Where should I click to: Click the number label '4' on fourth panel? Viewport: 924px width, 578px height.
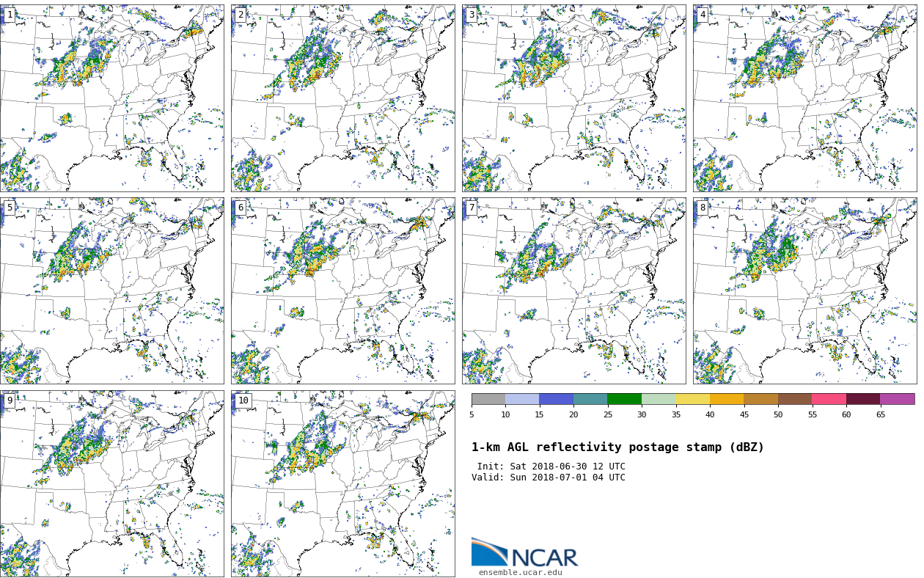point(703,15)
